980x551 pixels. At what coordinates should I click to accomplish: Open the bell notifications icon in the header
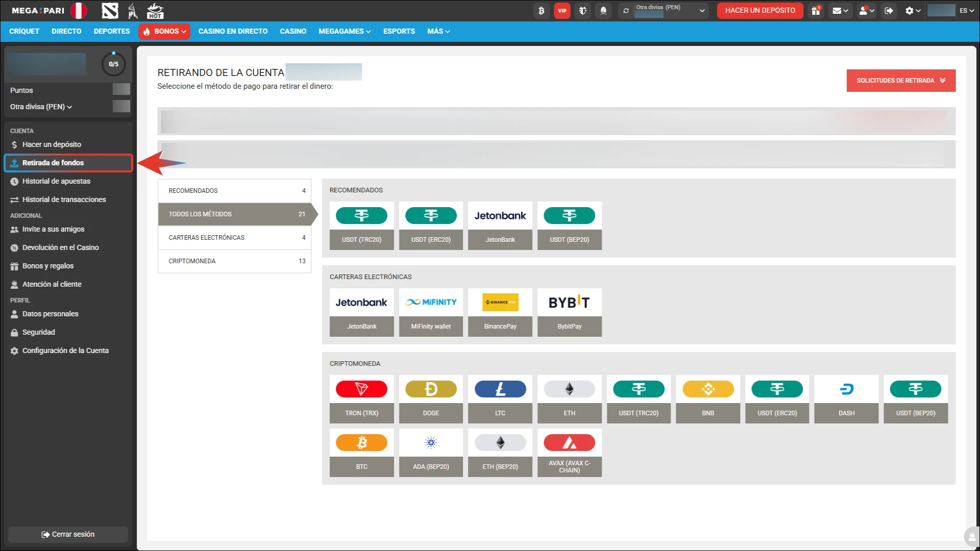pos(603,10)
